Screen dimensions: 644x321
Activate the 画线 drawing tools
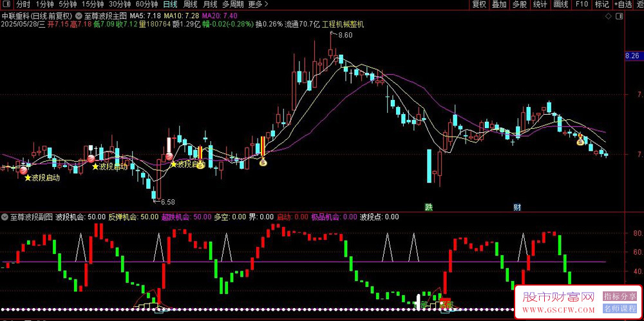(x=561, y=5)
